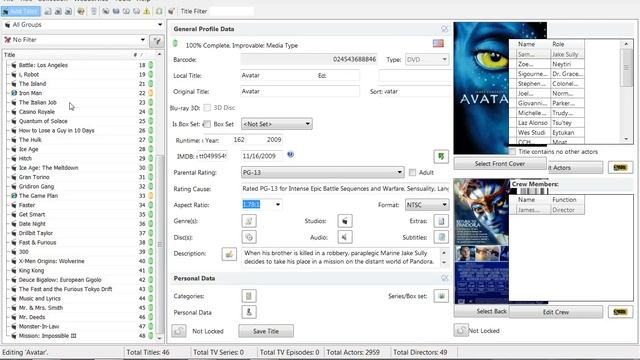Viewport: 640px width, 360px height.
Task: Click the Avatar back cover thumbnail
Action: (x=481, y=241)
